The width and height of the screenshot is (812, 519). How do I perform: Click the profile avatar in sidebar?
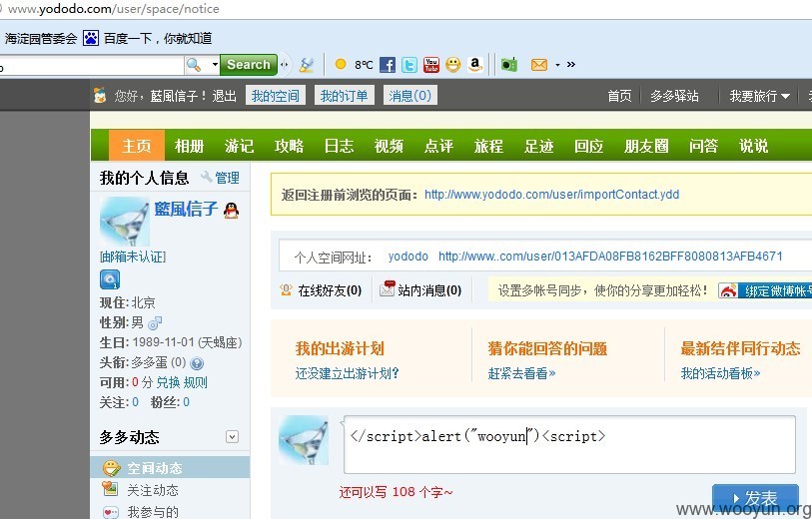pos(124,222)
